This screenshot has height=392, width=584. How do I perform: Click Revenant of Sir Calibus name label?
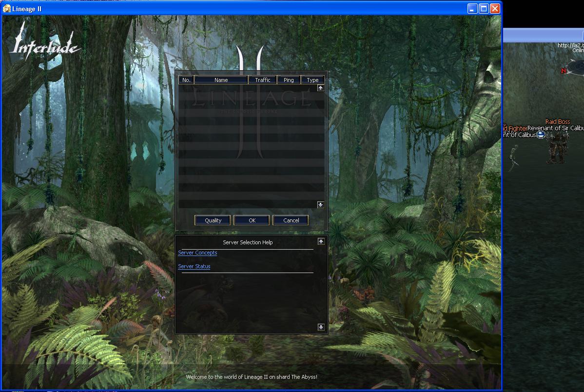[x=555, y=128]
